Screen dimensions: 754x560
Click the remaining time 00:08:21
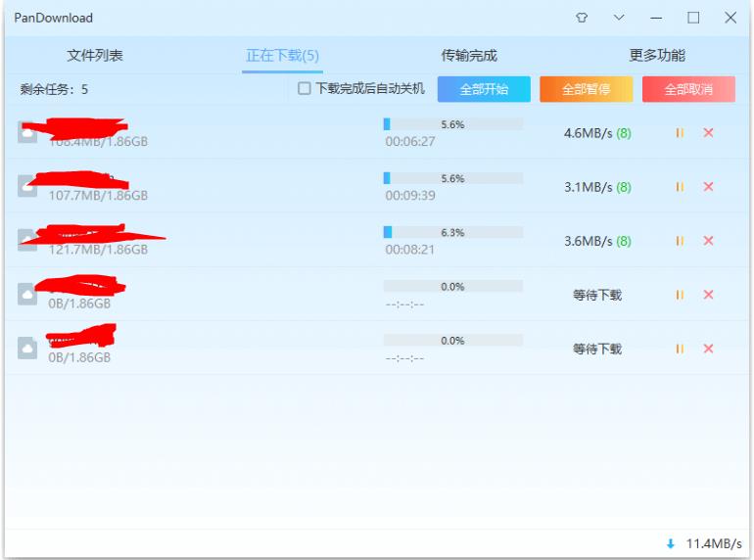coord(409,250)
